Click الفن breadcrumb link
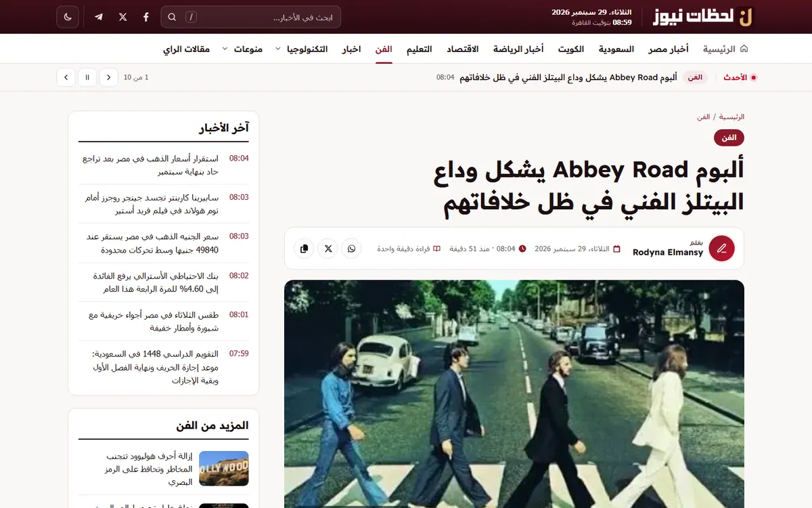812x508 pixels. coord(704,117)
